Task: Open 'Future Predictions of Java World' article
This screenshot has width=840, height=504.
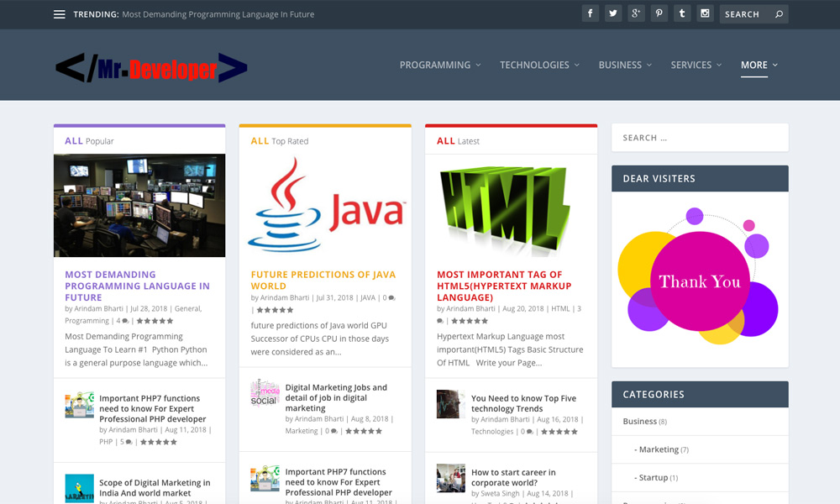Action: (323, 280)
